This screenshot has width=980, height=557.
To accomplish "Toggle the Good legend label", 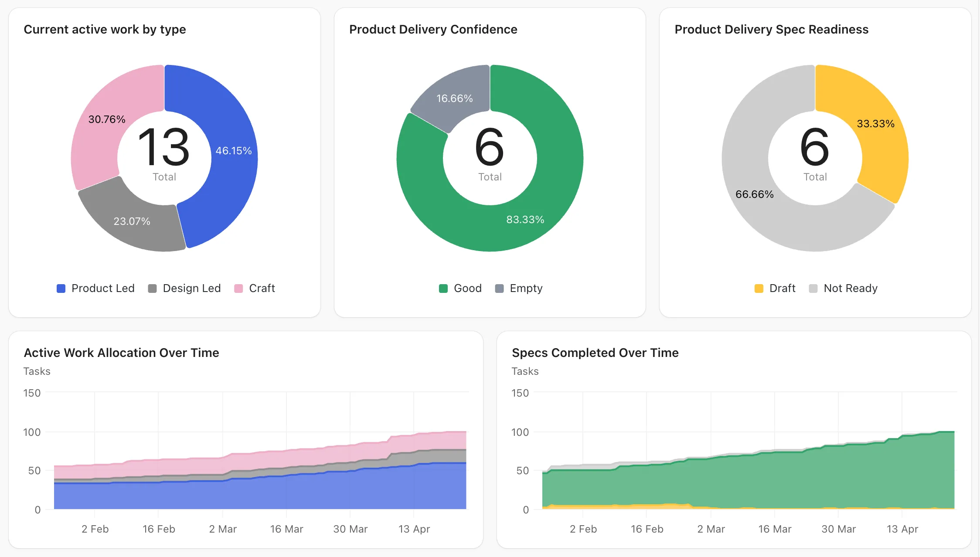I will tap(468, 289).
